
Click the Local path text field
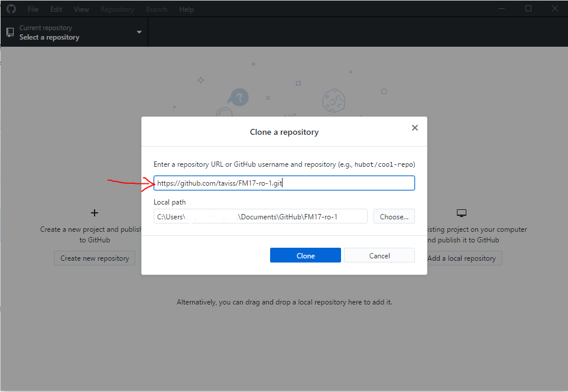[261, 216]
